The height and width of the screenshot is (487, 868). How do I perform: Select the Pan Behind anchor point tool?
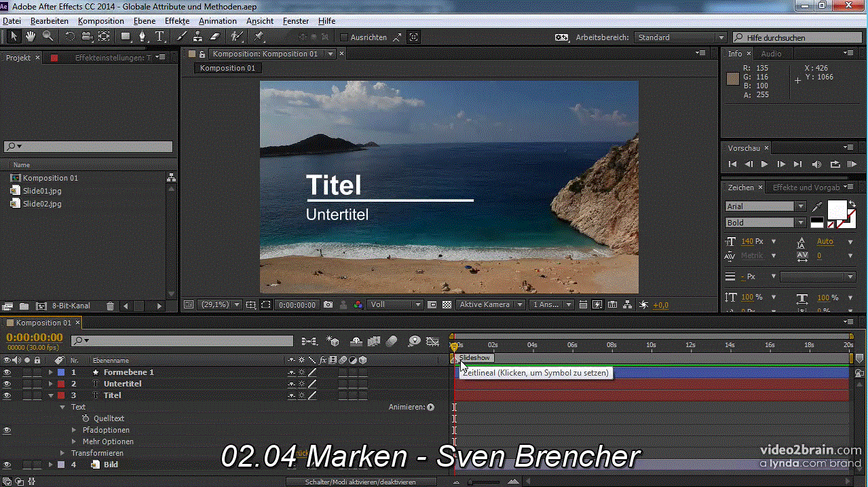tap(104, 37)
